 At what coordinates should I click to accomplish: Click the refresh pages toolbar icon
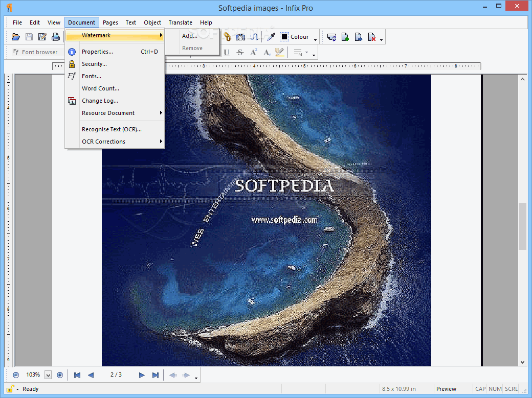(332, 37)
